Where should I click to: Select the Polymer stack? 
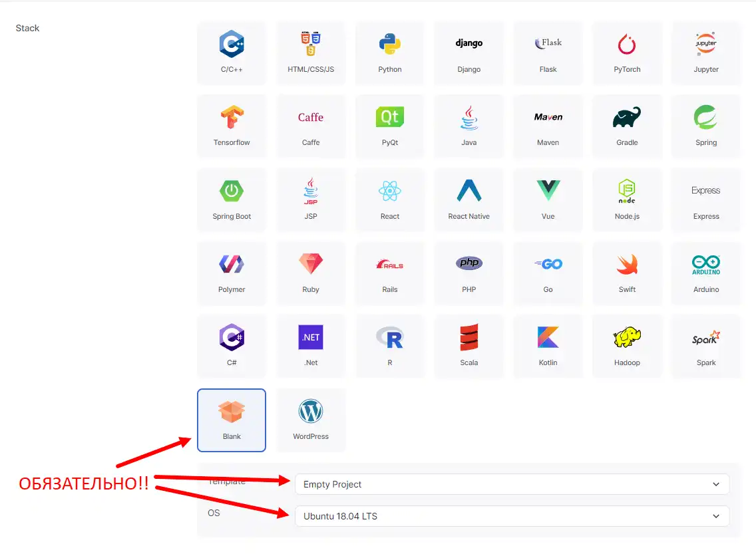(232, 273)
